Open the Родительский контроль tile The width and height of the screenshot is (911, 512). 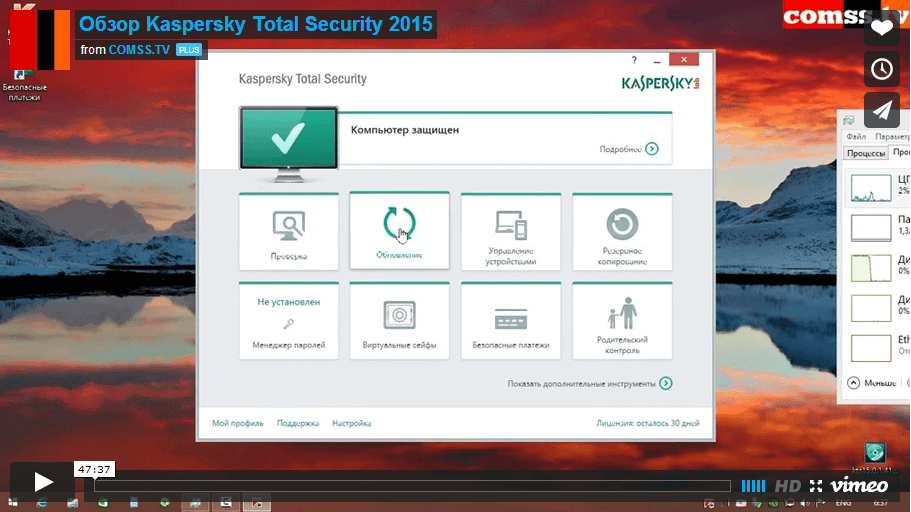(x=622, y=320)
